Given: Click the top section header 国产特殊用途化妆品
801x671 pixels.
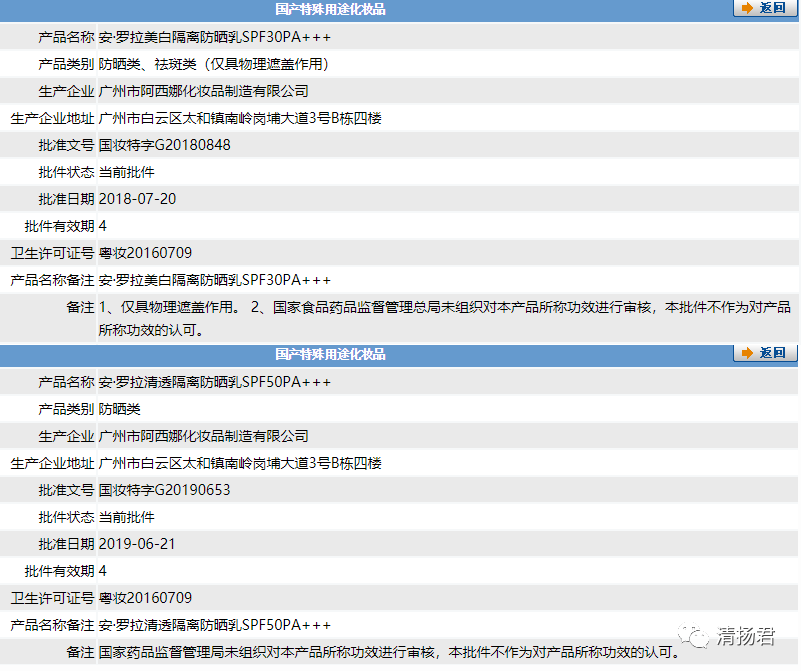Looking at the screenshot, I should pos(330,9).
